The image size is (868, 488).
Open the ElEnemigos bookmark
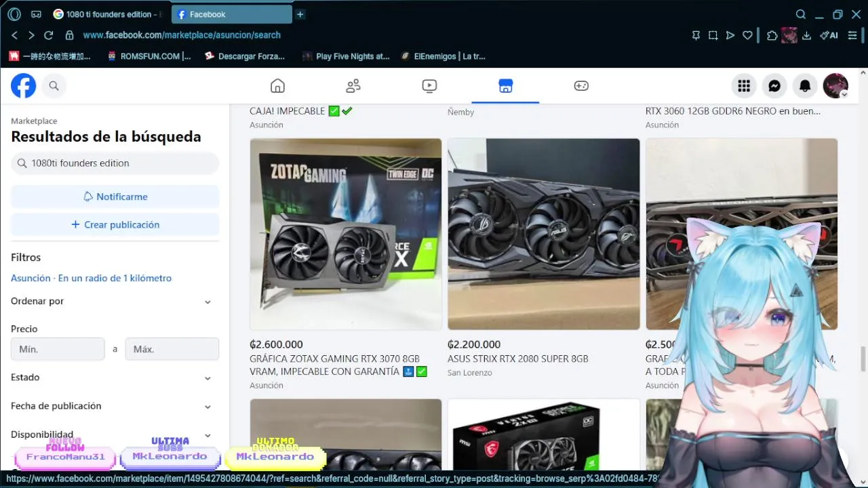point(443,56)
